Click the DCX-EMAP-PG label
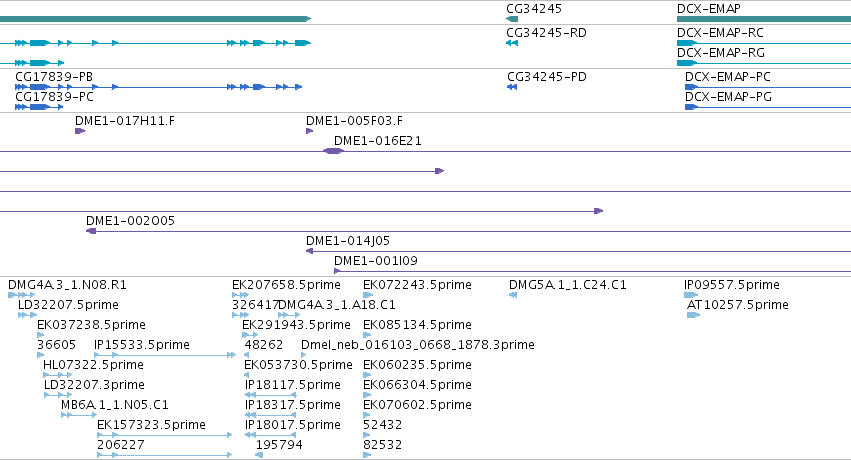 coord(728,97)
